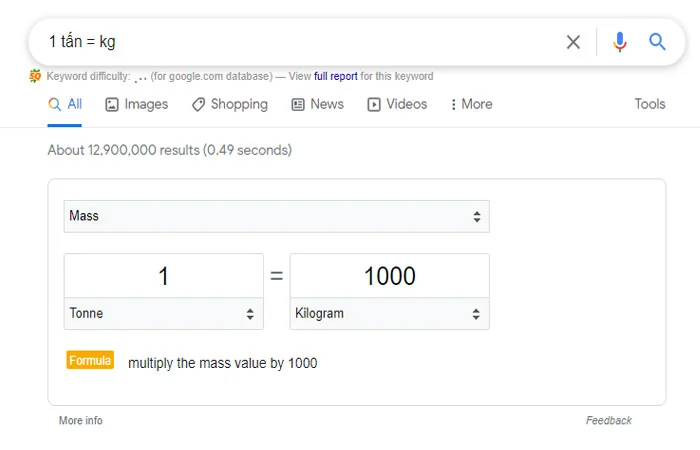700x450 pixels.
Task: Start voice search with the microphone icon
Action: [620, 42]
